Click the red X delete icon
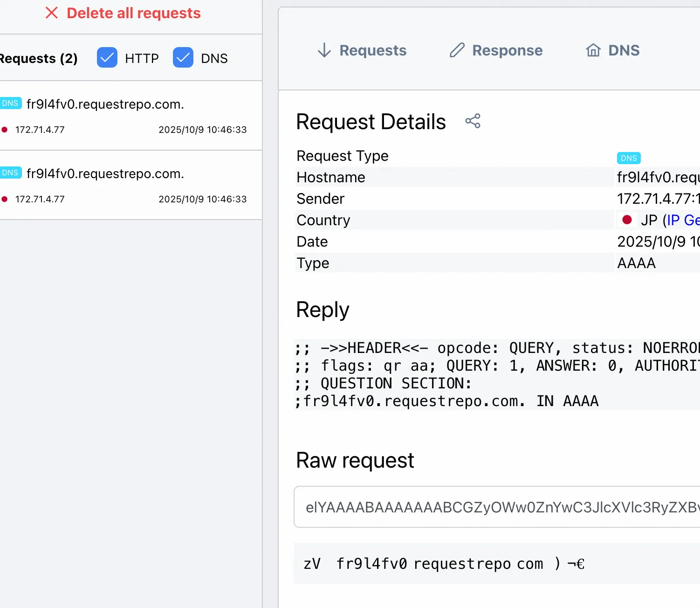 click(52, 13)
